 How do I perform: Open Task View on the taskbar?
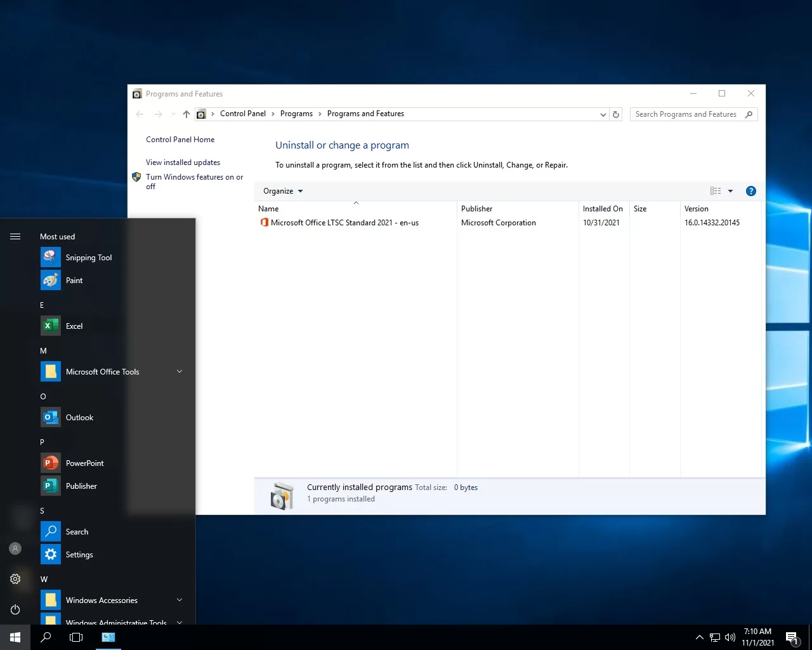pos(76,637)
